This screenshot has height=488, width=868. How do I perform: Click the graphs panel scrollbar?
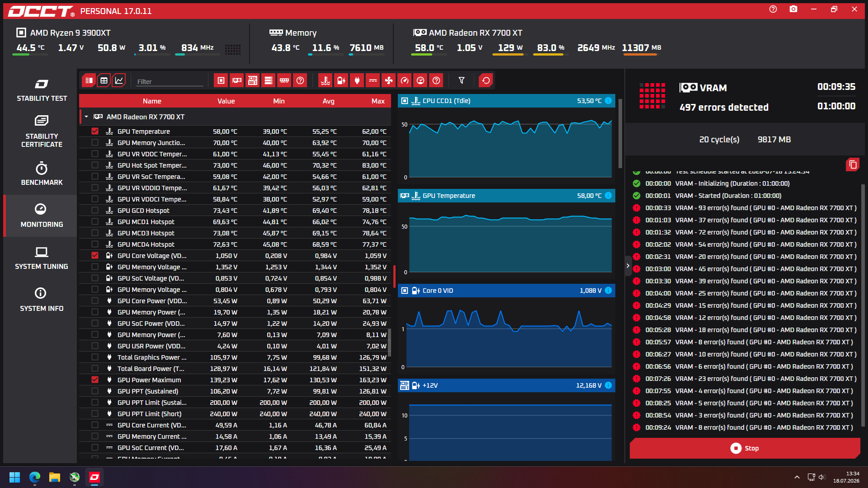[x=620, y=133]
